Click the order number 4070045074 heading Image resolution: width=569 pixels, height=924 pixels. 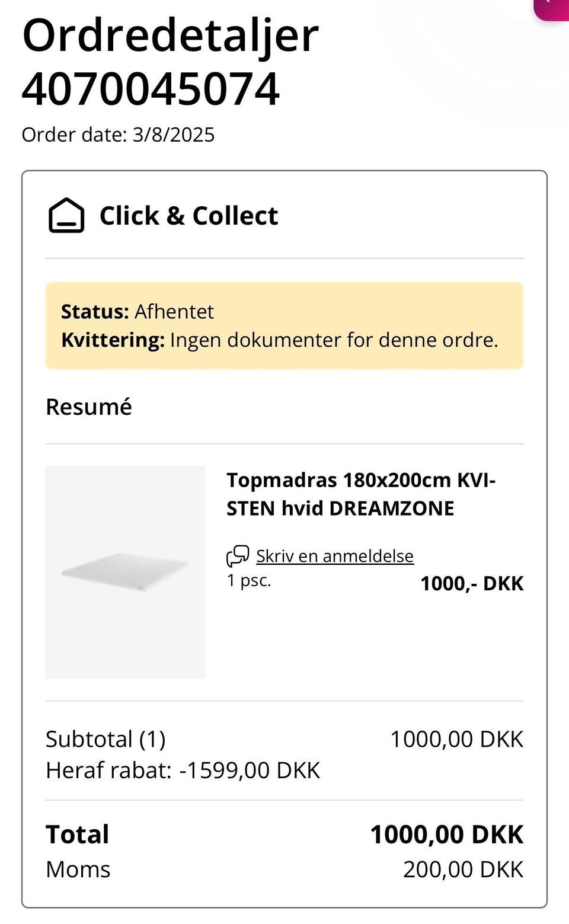(151, 89)
